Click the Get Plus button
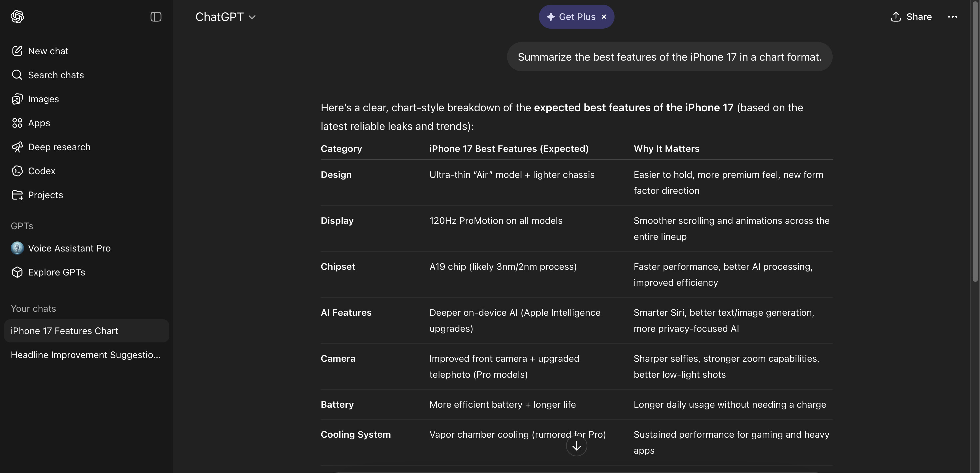 pos(572,17)
